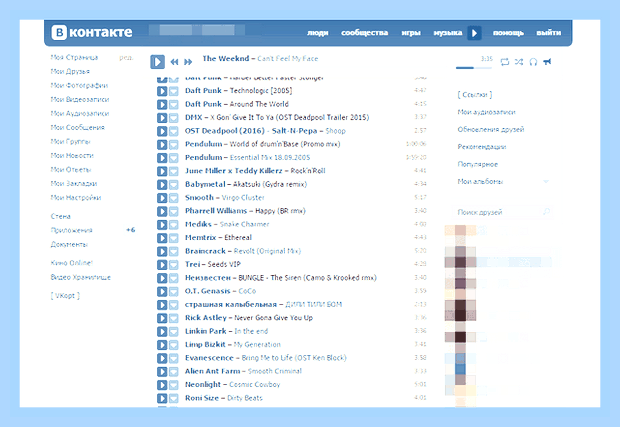
Task: Open the музыка header menu item
Action: (x=448, y=33)
